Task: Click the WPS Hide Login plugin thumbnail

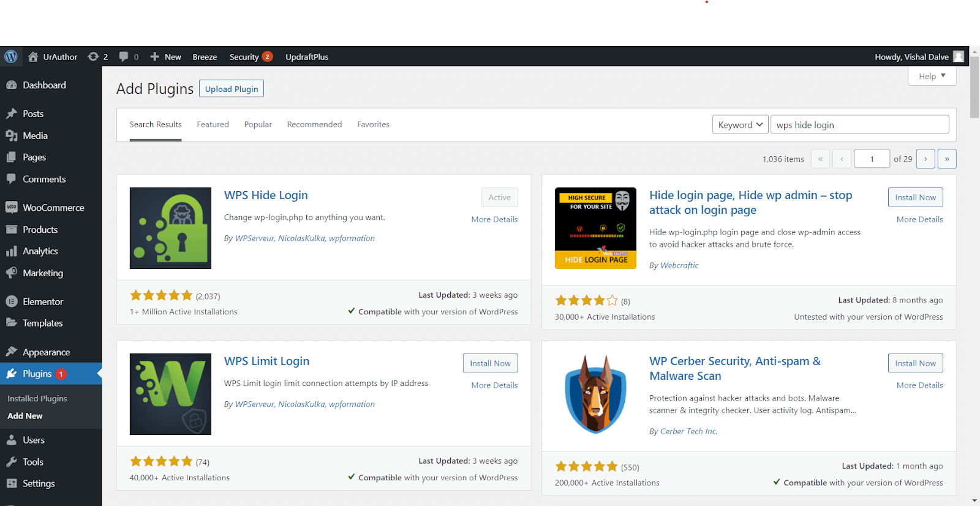Action: click(170, 228)
